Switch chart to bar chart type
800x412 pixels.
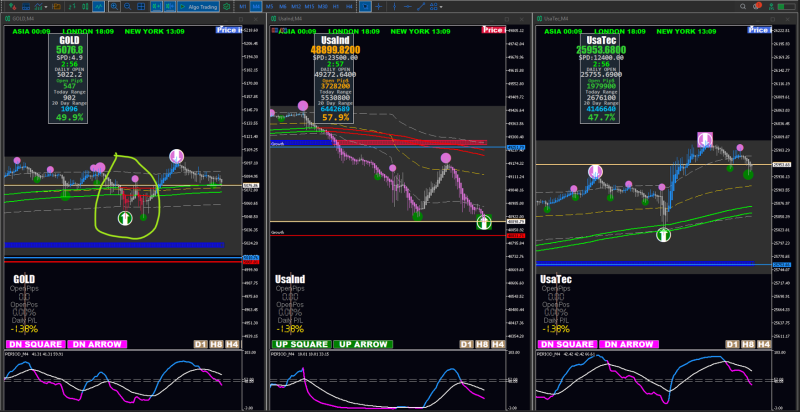(72, 7)
